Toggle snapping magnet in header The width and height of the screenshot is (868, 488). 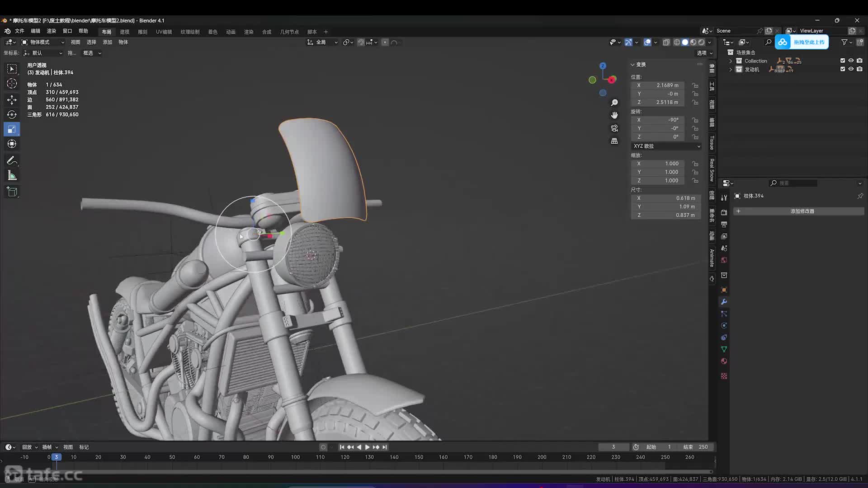click(x=361, y=42)
